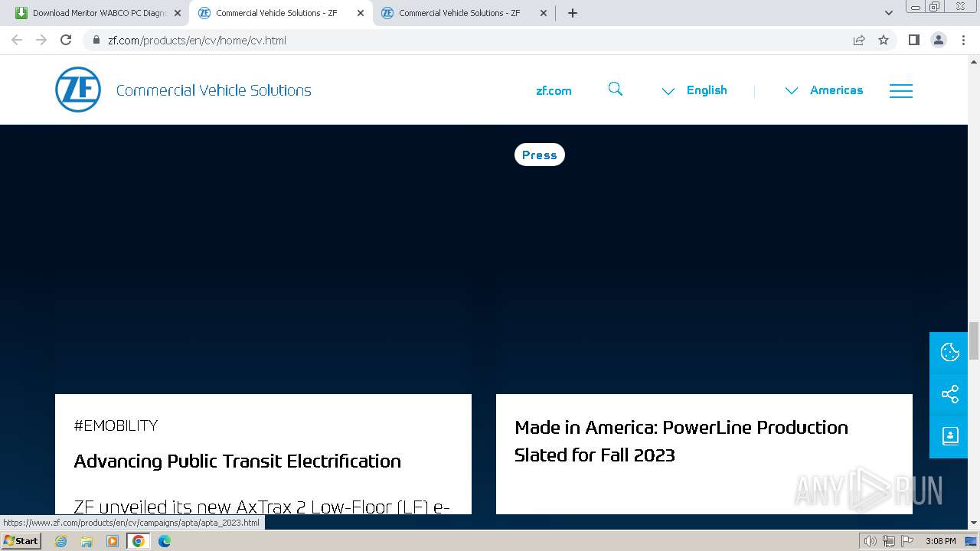Viewport: 980px width, 551px height.
Task: Open File Explorer from the taskbar
Action: 87,541
